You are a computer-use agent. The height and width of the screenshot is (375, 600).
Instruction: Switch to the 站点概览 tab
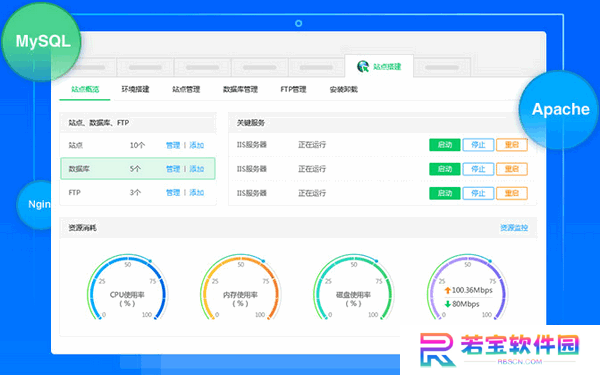pyautogui.click(x=85, y=89)
